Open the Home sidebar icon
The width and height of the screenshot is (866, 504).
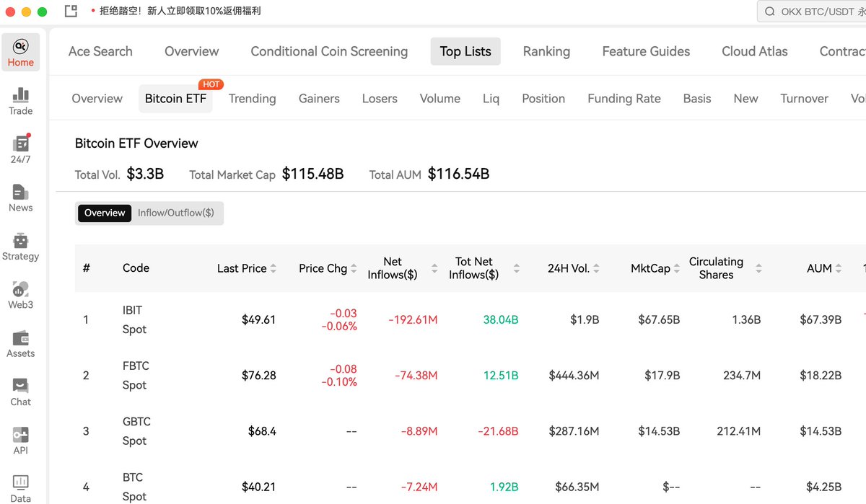point(21,53)
